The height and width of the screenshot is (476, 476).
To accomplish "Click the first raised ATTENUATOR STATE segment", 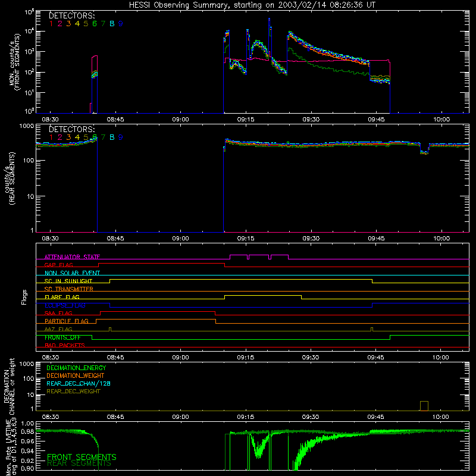I will click(239, 255).
